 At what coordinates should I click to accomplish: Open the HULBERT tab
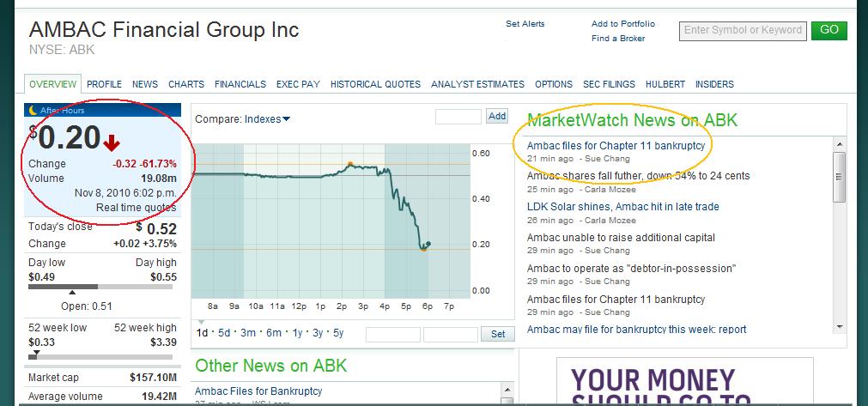click(665, 84)
